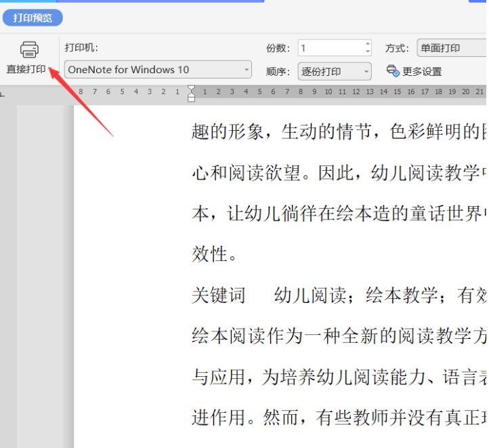Click the text 关键词 in the document
Viewport: 489px width, 448px height.
point(219,295)
